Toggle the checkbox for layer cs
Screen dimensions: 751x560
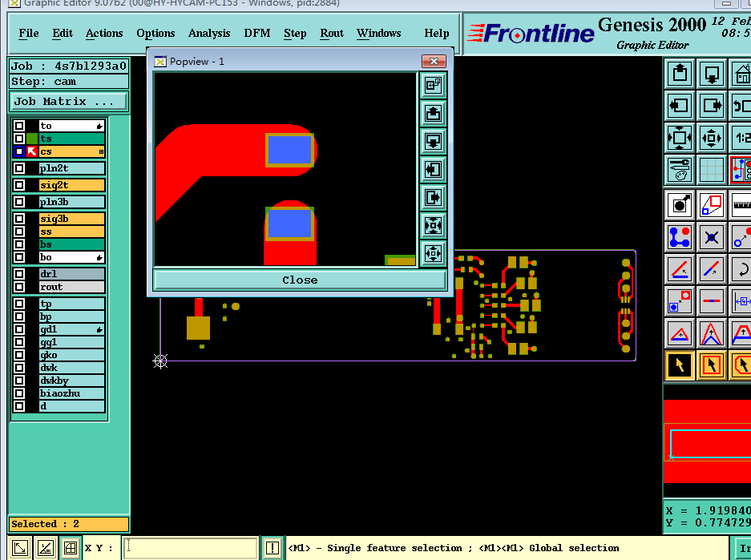tap(19, 151)
